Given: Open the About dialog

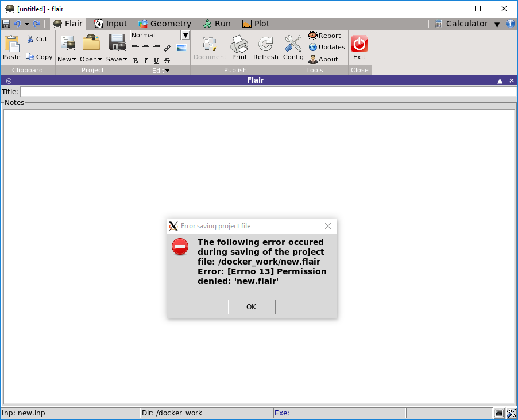Looking at the screenshot, I should click(x=323, y=59).
